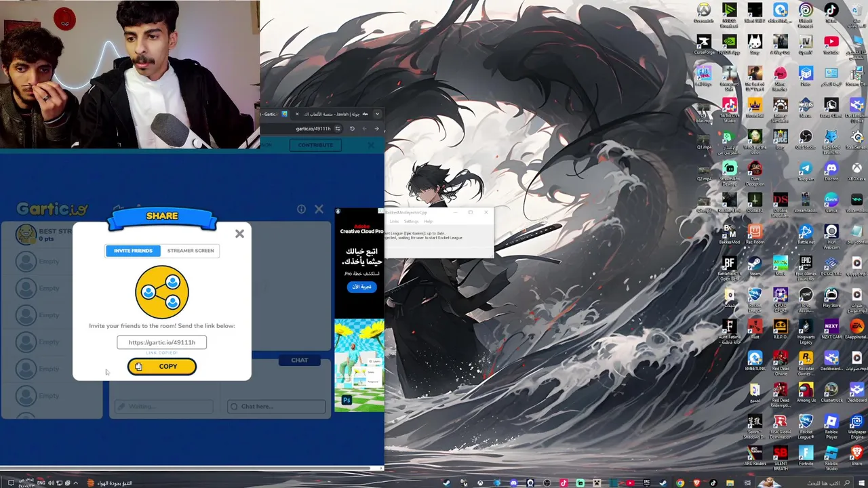Open Steam desktop shortcut
Image resolution: width=868 pixels, height=488 pixels.
(x=755, y=266)
